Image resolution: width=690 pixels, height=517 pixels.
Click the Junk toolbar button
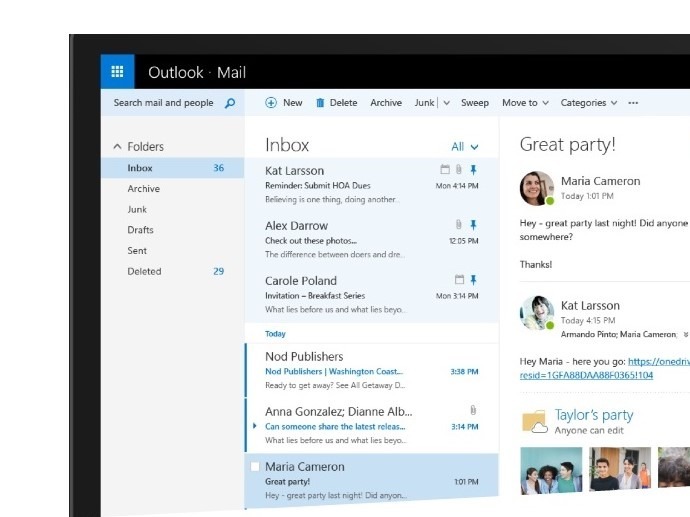(424, 103)
